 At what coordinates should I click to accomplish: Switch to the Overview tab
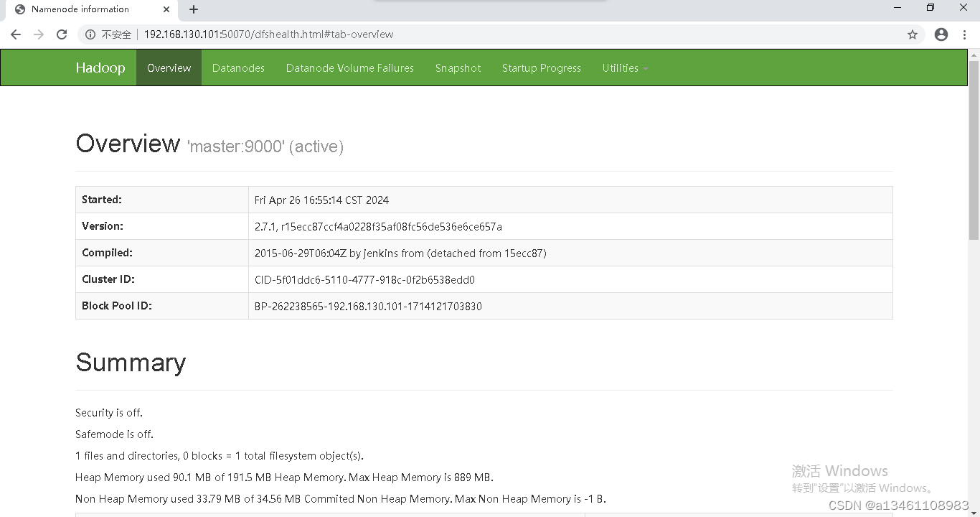coord(169,67)
